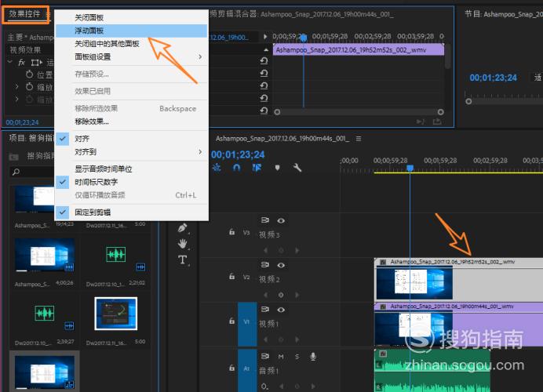Click export frame icon in Effect Controls
The image size is (543, 392).
point(437,122)
